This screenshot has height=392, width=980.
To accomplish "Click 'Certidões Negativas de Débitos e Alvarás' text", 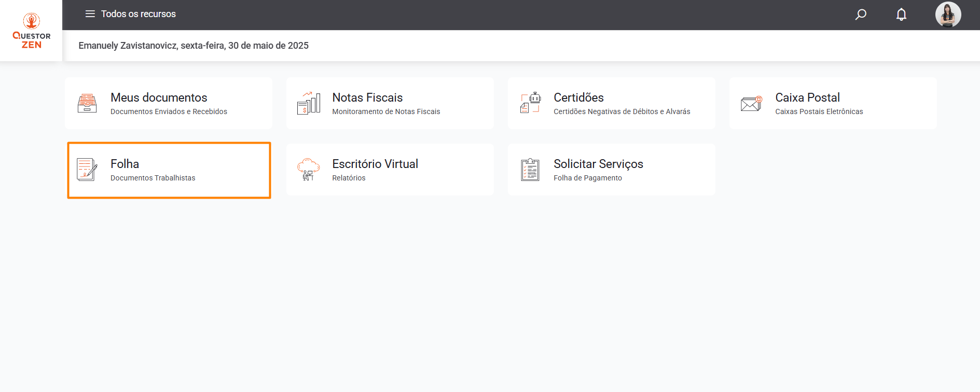I will 622,111.
